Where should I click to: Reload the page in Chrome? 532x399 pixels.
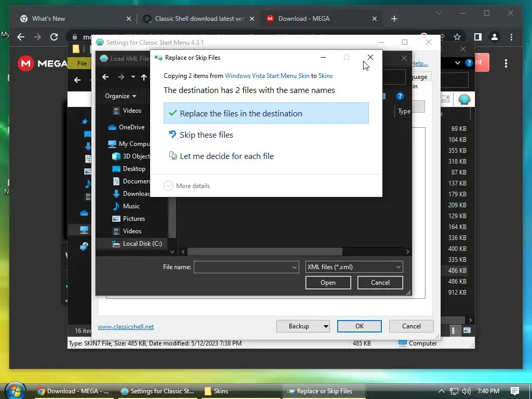click(x=54, y=37)
